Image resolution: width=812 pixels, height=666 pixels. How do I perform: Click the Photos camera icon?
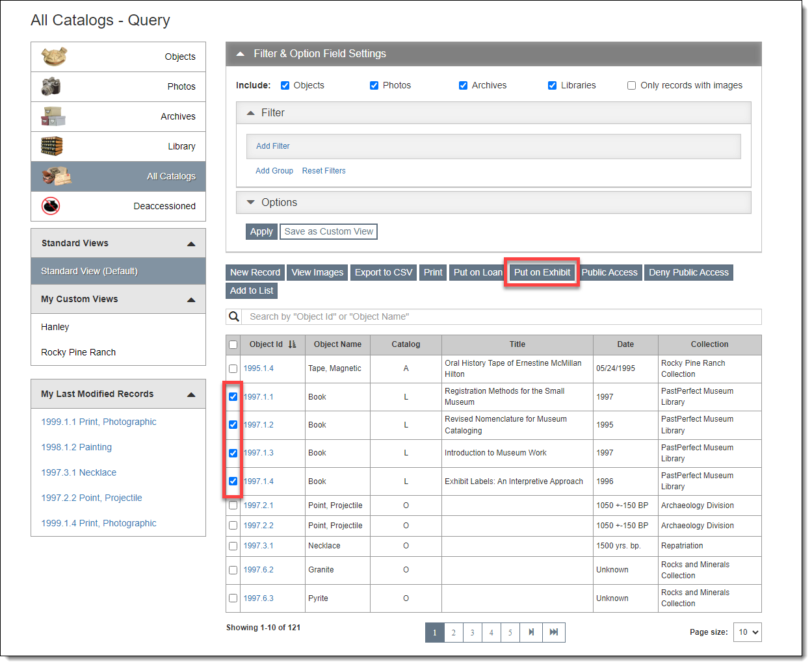click(x=51, y=86)
